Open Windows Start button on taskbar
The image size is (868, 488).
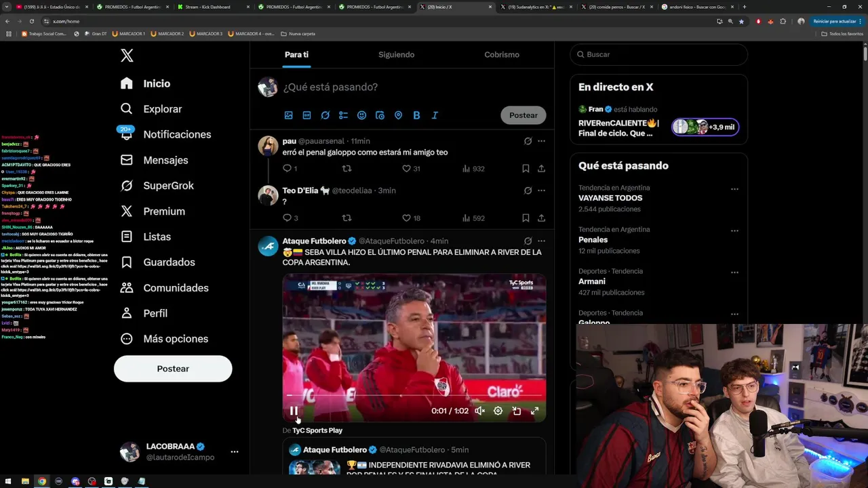pyautogui.click(x=9, y=481)
